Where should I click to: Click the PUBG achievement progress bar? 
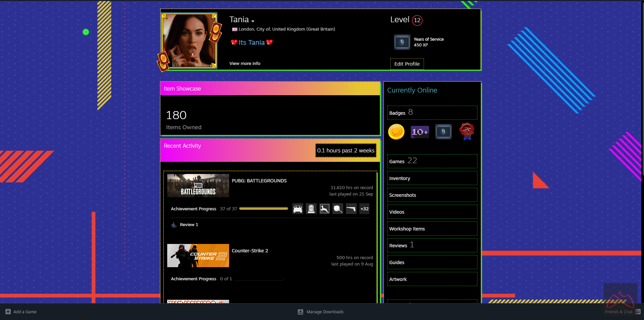(263, 209)
